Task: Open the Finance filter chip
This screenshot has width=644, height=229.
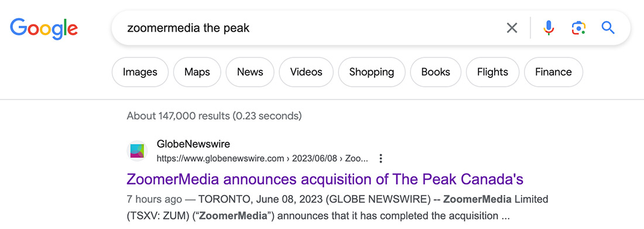Action: 553,72
